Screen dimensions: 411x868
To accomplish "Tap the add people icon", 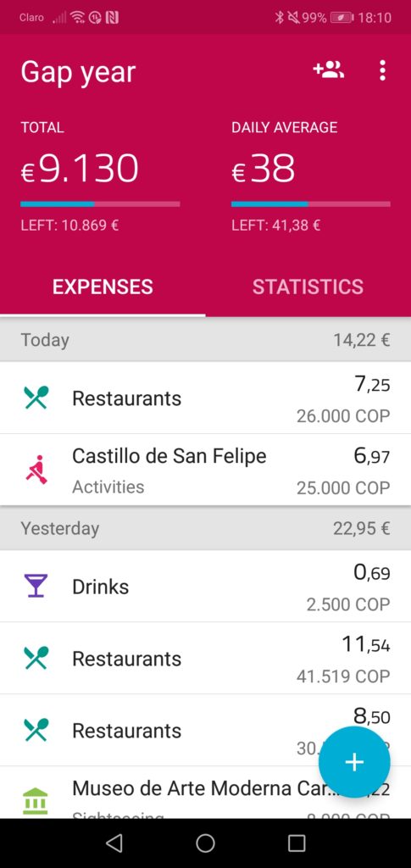I will pos(329,70).
